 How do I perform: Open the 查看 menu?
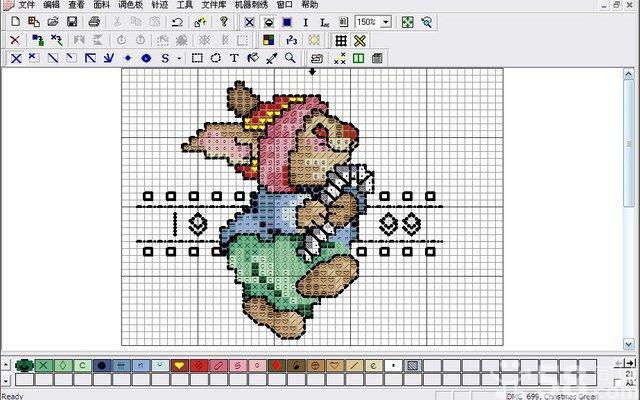coord(76,5)
